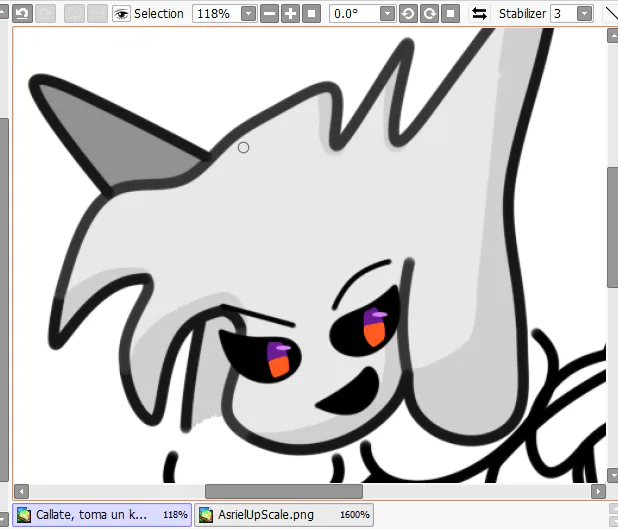Reset canvas rotation with square icon
618x529 pixels.
pos(450,14)
